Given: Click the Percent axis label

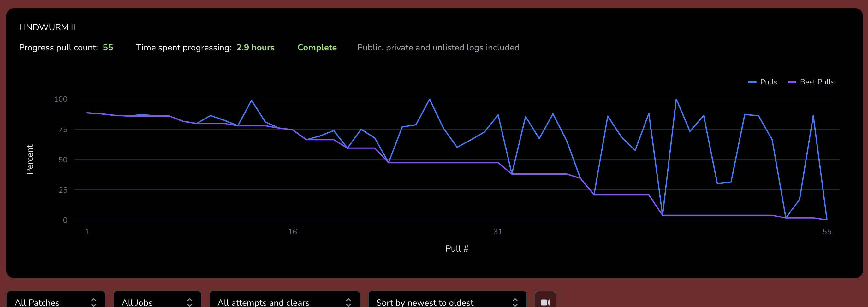Looking at the screenshot, I should (30, 159).
